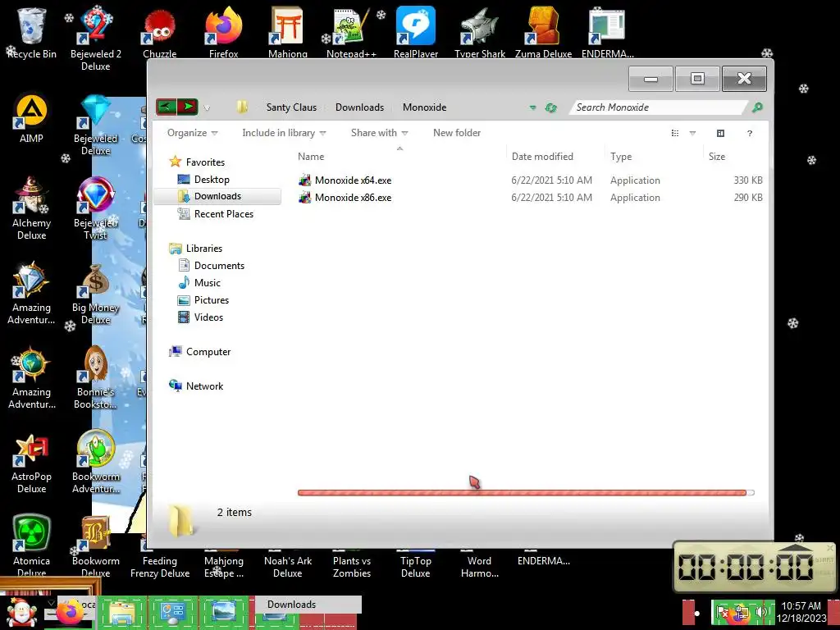The image size is (840, 630).
Task: Open Action Center flag in system tray
Action: pyautogui.click(x=723, y=611)
